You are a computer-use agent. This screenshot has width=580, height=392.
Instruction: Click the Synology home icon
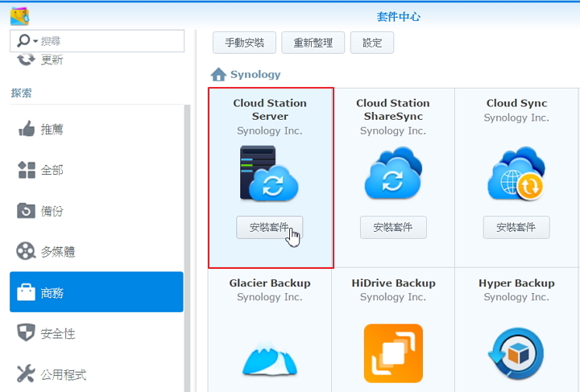218,75
